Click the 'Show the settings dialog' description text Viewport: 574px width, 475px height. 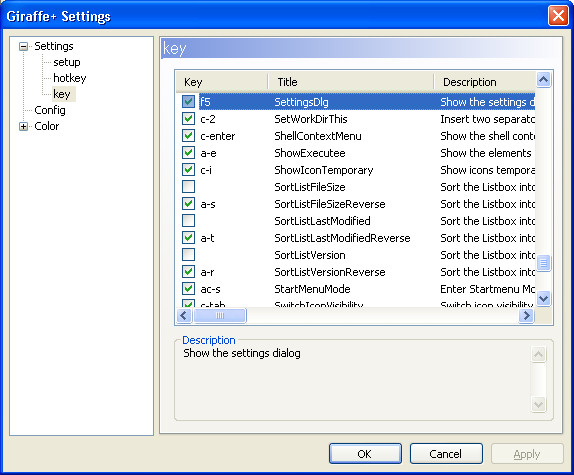[x=242, y=353]
